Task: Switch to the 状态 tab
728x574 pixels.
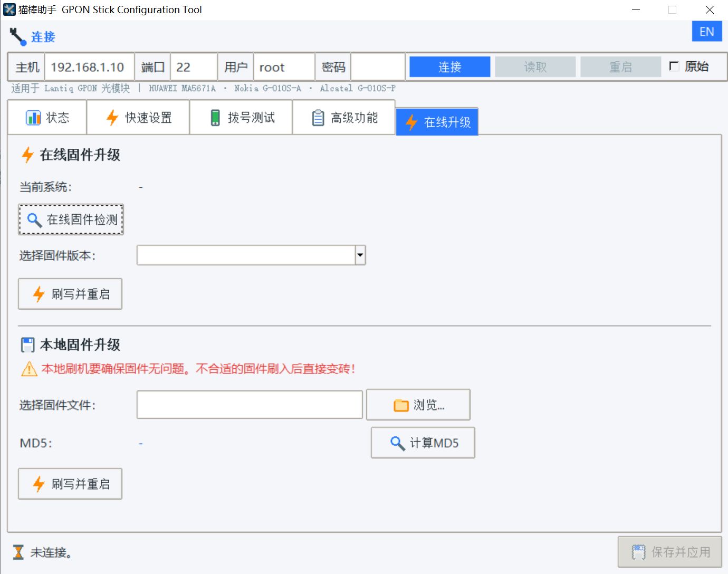Action: point(47,117)
